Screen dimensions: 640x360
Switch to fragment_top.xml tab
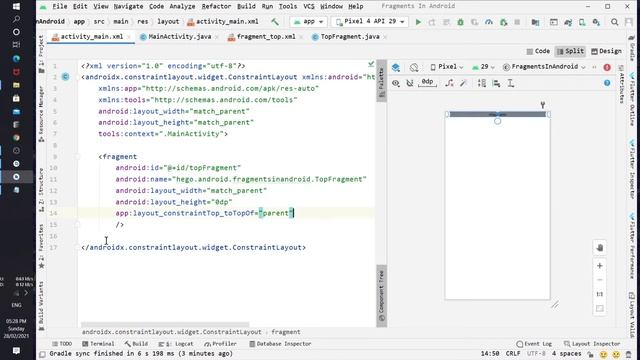click(266, 37)
